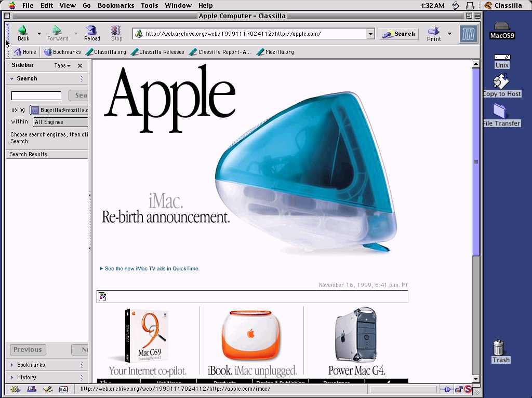The image size is (532, 398).
Task: Click the page proxy icon in the URL bar
Action: click(x=138, y=34)
